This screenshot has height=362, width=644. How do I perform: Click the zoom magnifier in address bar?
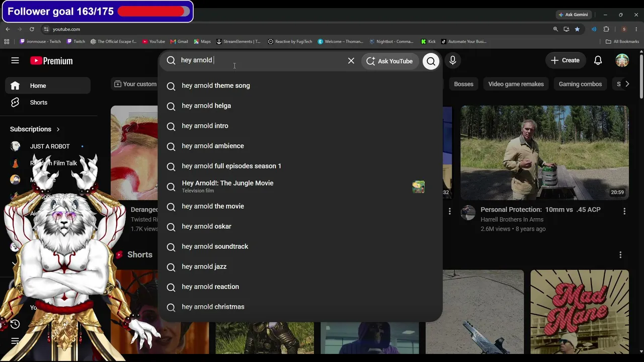(x=555, y=29)
